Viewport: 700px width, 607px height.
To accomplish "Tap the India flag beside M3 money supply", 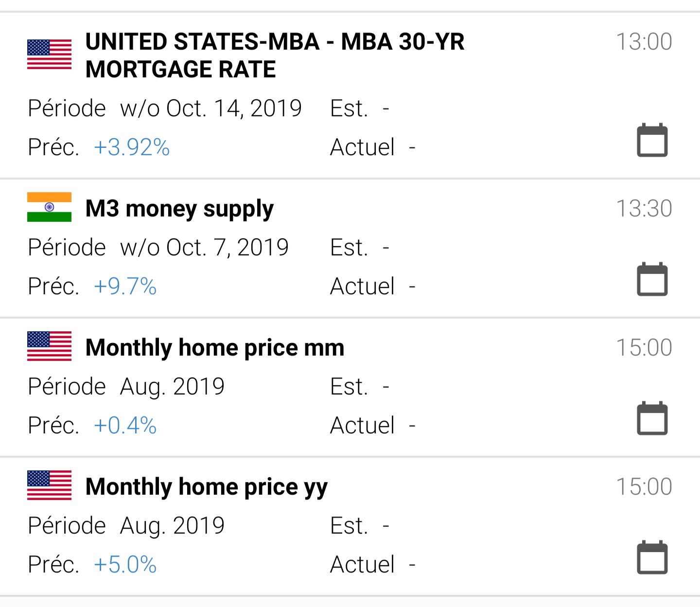I will [x=49, y=207].
